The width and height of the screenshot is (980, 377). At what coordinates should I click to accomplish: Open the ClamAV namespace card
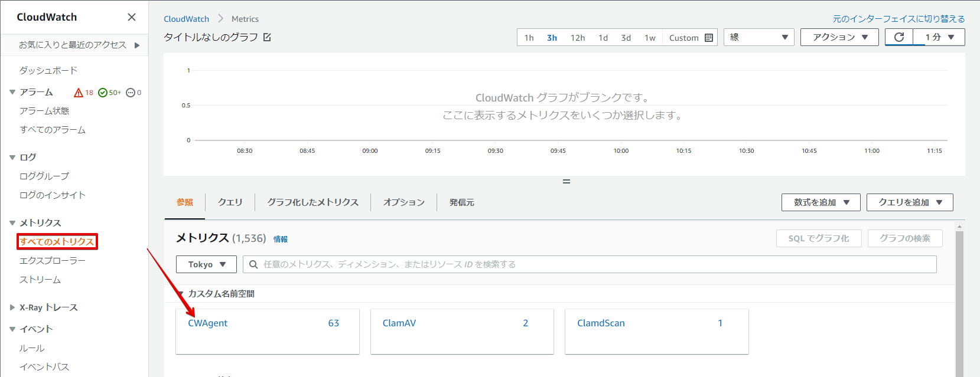click(x=462, y=332)
